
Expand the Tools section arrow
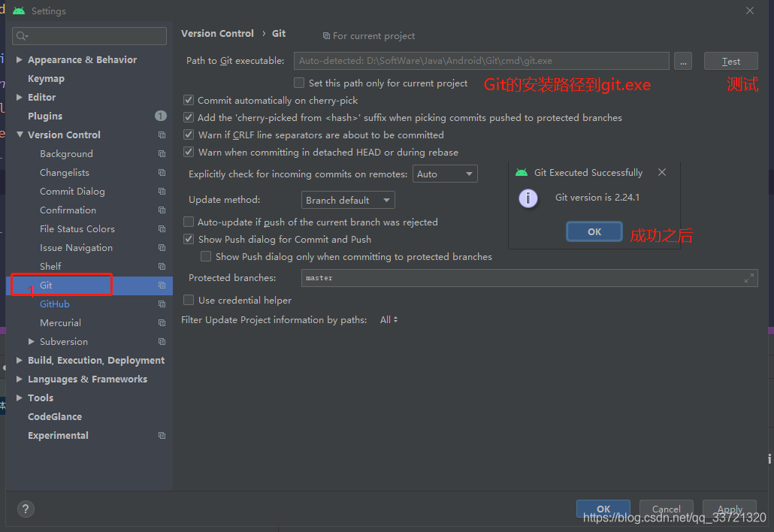(20, 397)
